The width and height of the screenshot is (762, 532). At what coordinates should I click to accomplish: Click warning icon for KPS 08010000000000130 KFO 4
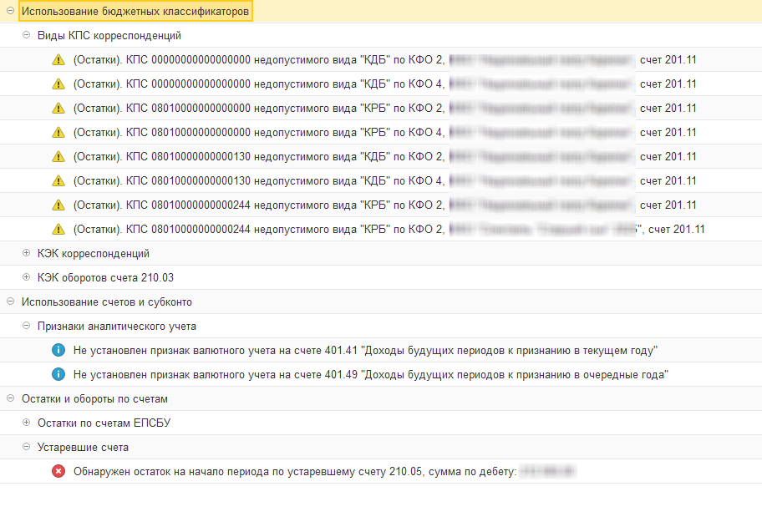click(58, 181)
